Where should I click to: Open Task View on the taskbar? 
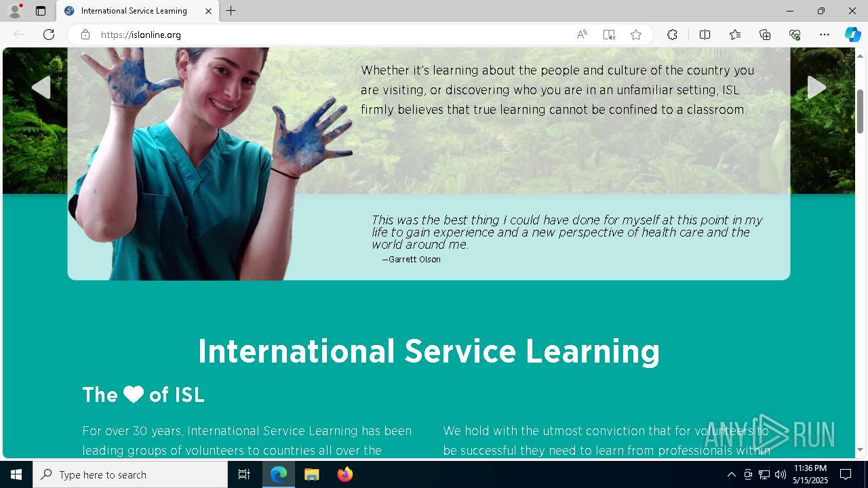(244, 474)
